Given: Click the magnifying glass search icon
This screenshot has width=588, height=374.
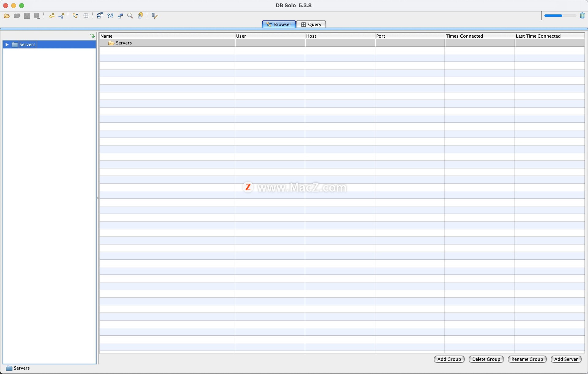Looking at the screenshot, I should coord(130,16).
